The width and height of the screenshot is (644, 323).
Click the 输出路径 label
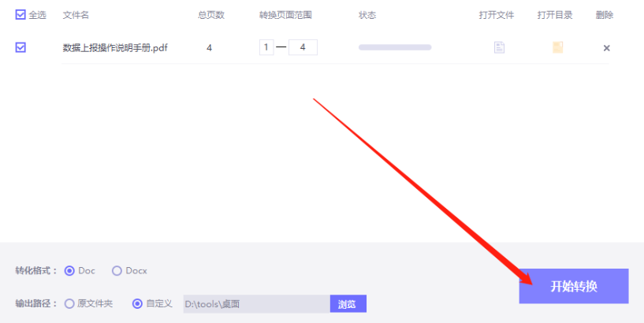pyautogui.click(x=36, y=304)
